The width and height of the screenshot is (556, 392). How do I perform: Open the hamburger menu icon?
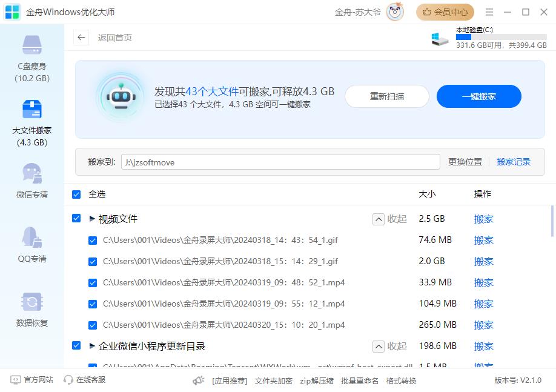pos(489,12)
